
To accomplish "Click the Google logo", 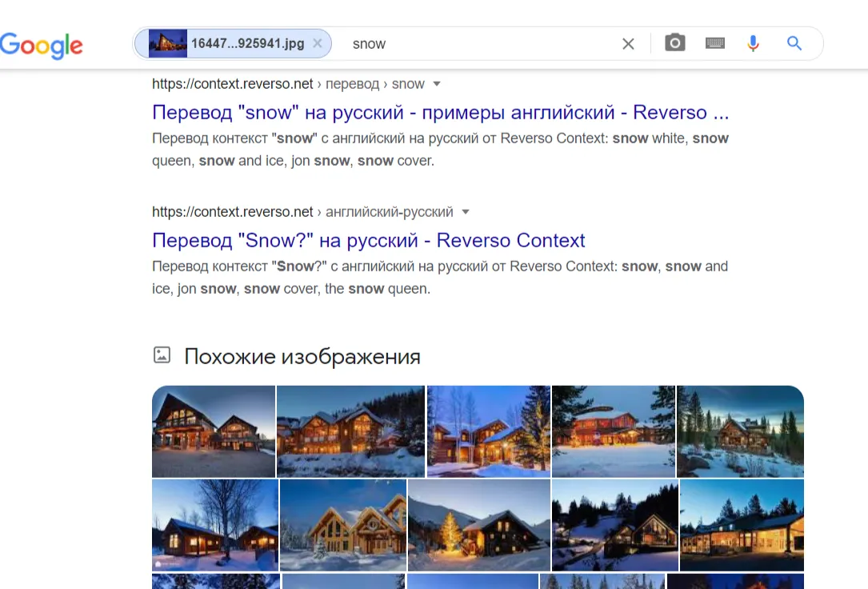I will point(41,46).
